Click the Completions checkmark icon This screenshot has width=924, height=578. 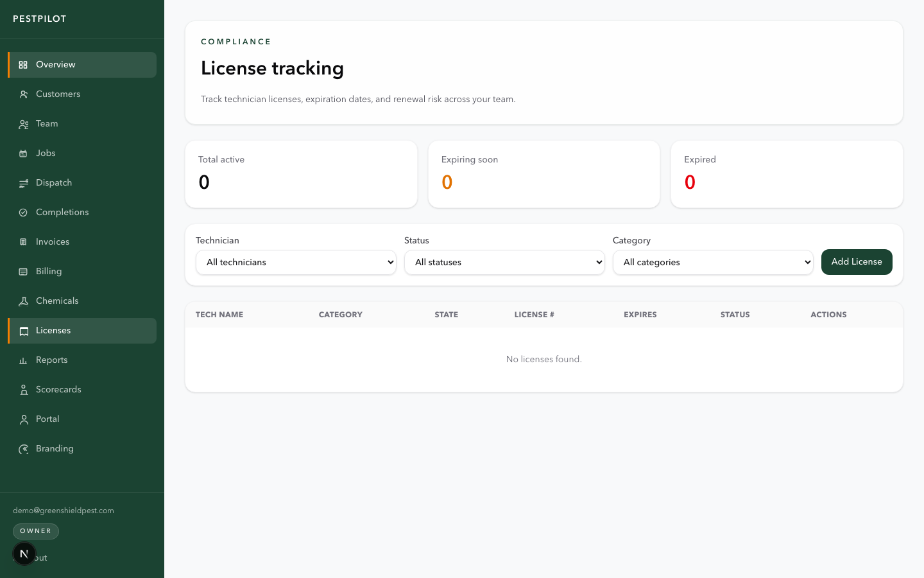(23, 213)
